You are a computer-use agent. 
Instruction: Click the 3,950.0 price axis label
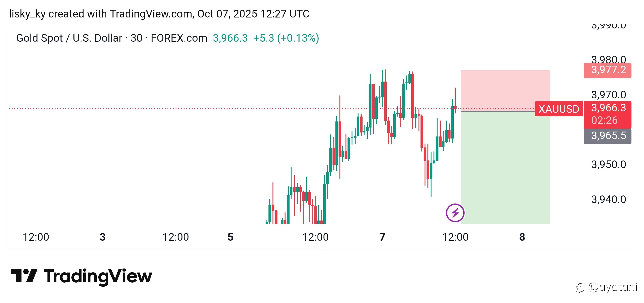click(x=608, y=165)
